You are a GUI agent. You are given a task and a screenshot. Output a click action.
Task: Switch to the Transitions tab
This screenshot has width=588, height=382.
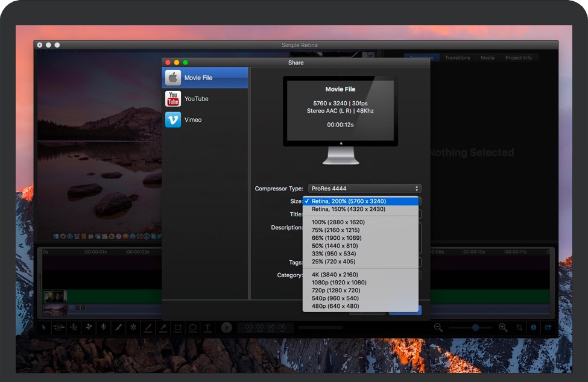pos(457,58)
